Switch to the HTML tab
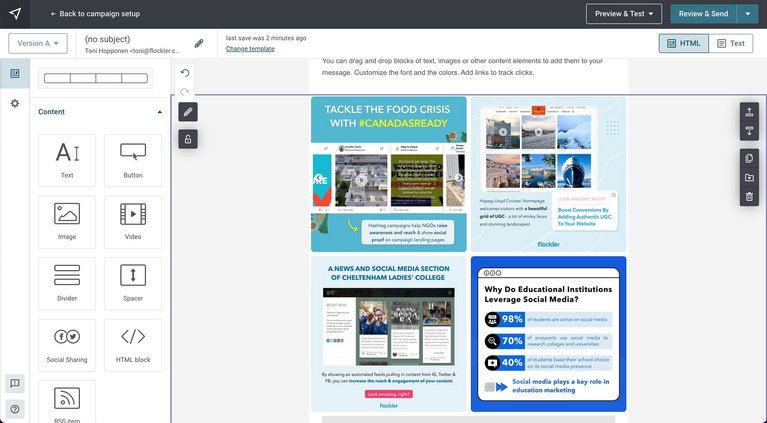Viewport: 767px width, 423px height. (x=683, y=43)
